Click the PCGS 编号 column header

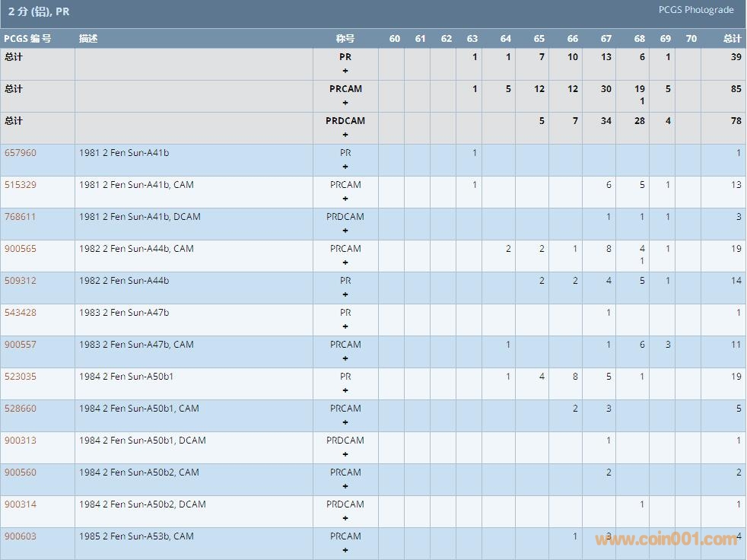coord(27,39)
